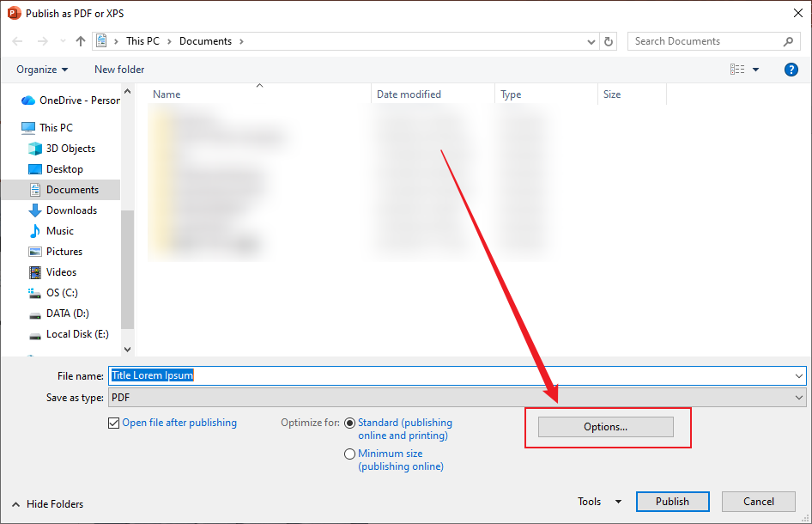The height and width of the screenshot is (524, 812).
Task: Navigate up one folder level
Action: (x=80, y=40)
